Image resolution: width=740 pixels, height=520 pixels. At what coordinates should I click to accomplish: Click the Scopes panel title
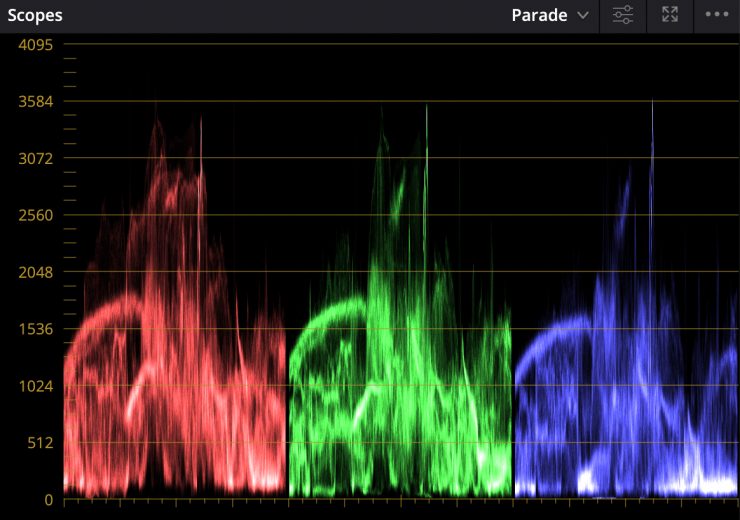35,15
